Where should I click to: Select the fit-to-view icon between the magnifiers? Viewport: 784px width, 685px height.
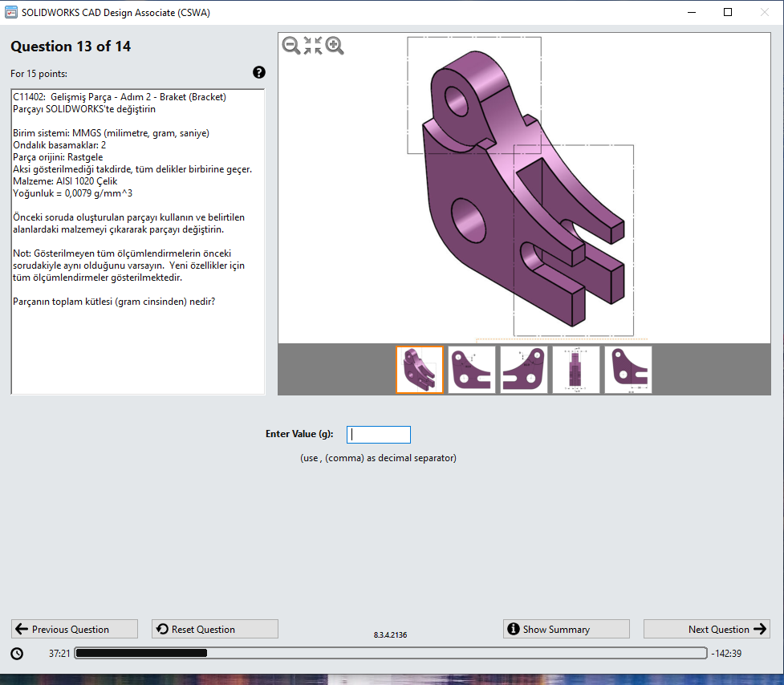point(311,46)
